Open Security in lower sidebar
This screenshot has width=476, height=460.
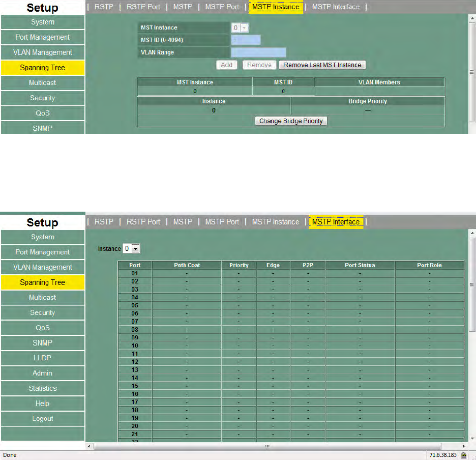coord(43,312)
